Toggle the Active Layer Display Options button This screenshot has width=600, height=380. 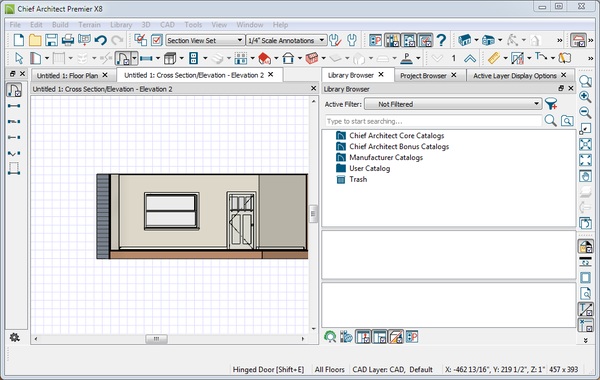(x=425, y=40)
